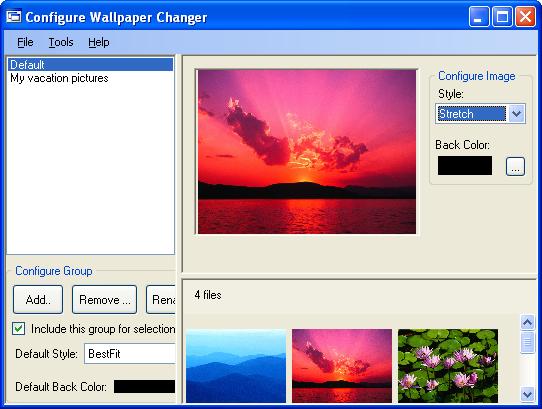Minimize the Configure Wallpaper Changer window

click(479, 16)
